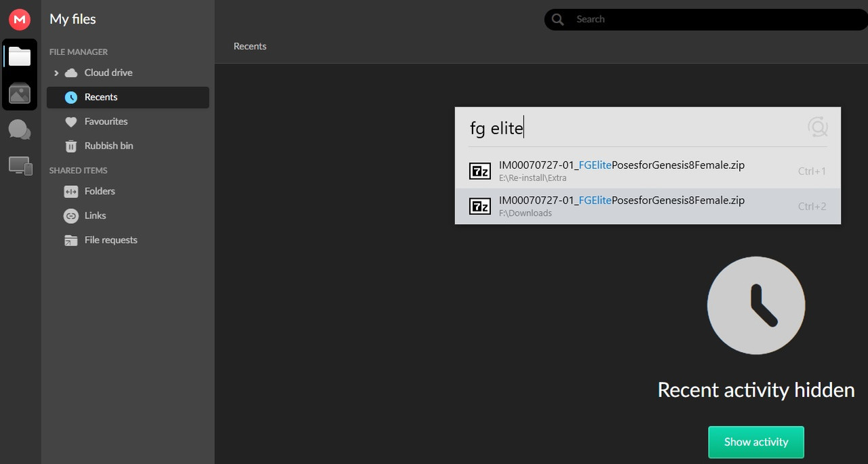Viewport: 868px width, 464px height.
Task: Click the SHARED ITEMS section label
Action: tap(79, 170)
